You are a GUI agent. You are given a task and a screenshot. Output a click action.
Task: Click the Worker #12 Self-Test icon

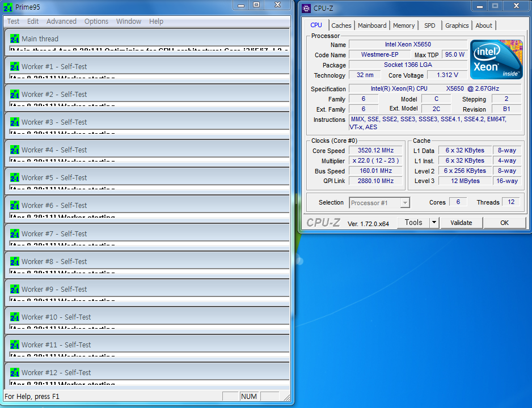pyautogui.click(x=15, y=373)
